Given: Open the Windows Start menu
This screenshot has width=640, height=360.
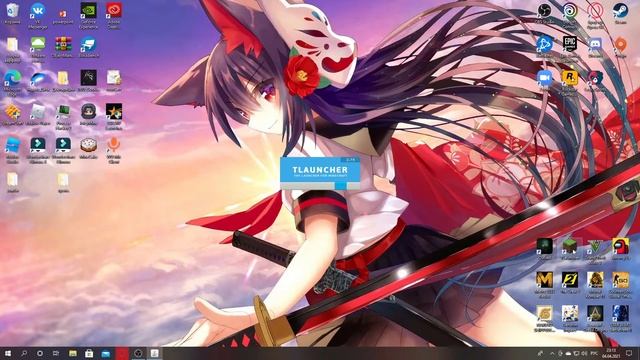Looking at the screenshot, I should click(8, 353).
